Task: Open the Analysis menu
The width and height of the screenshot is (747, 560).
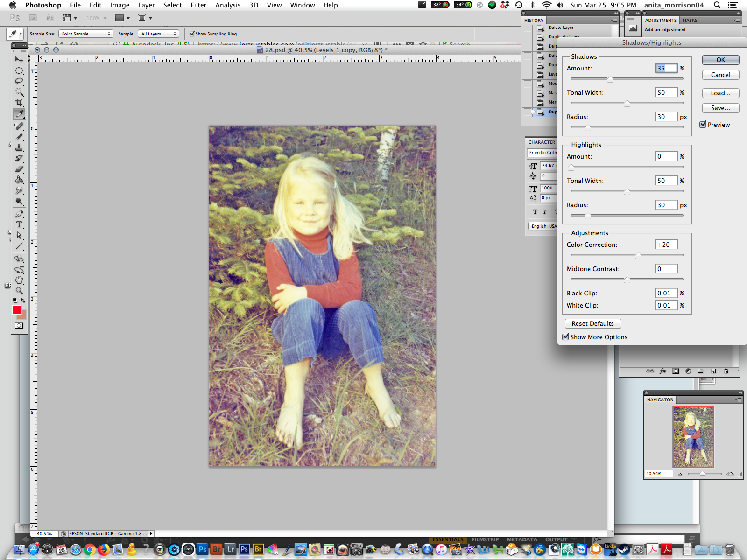Action: coord(228,5)
